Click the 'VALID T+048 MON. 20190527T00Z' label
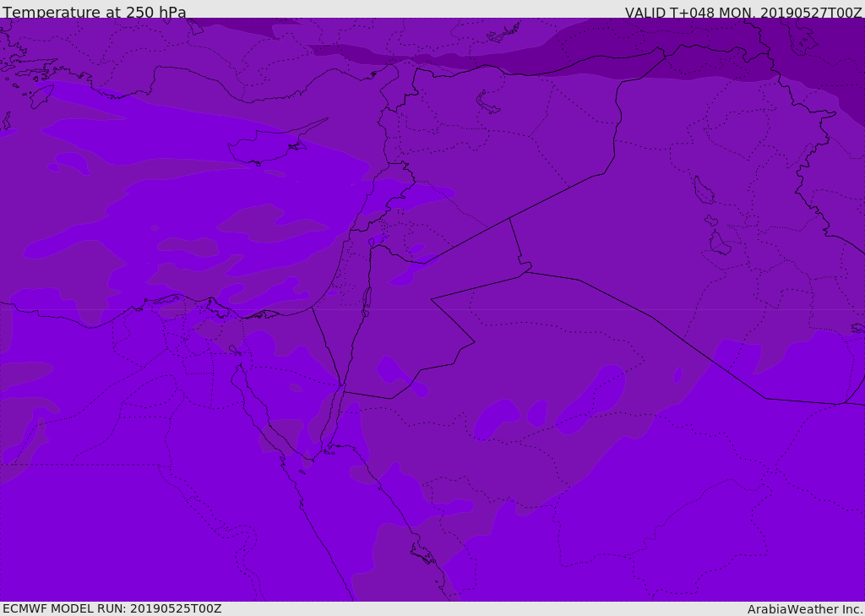Screen dimensions: 865x616 click(743, 13)
